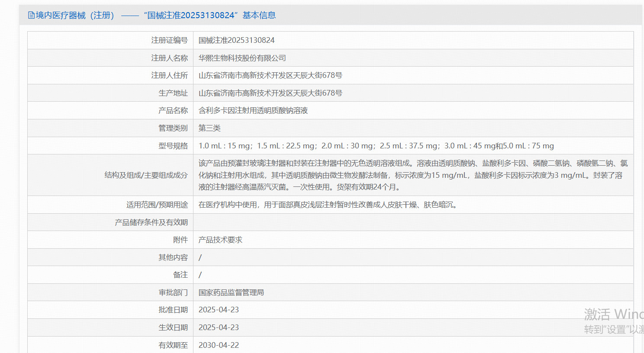Click the empty 产品储存条件及有效期 value cell

412,222
